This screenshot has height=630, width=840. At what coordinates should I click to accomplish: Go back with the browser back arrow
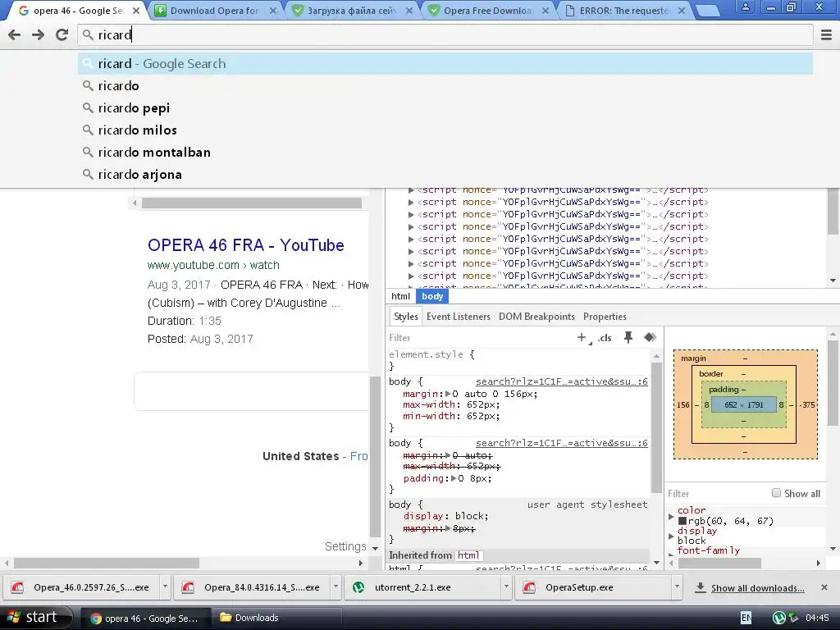point(15,34)
